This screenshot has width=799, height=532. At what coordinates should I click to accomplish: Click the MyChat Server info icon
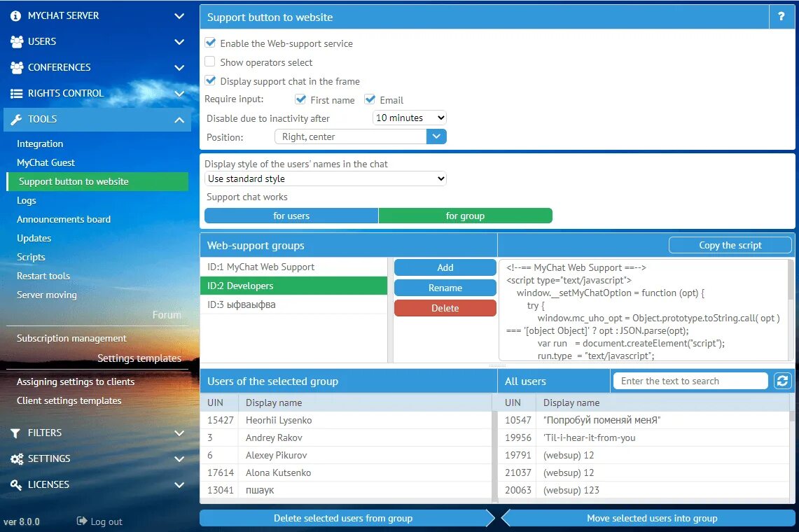(x=16, y=16)
